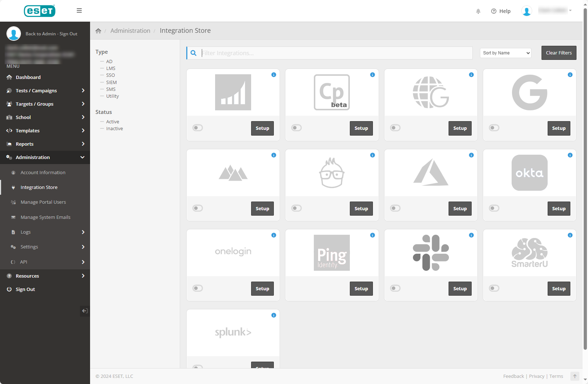The image size is (588, 384).
Task: Click the SmarterU logo
Action: (529, 253)
